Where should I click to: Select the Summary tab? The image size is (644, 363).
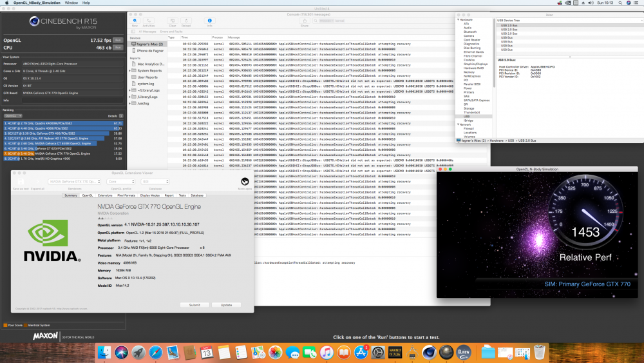(71, 195)
